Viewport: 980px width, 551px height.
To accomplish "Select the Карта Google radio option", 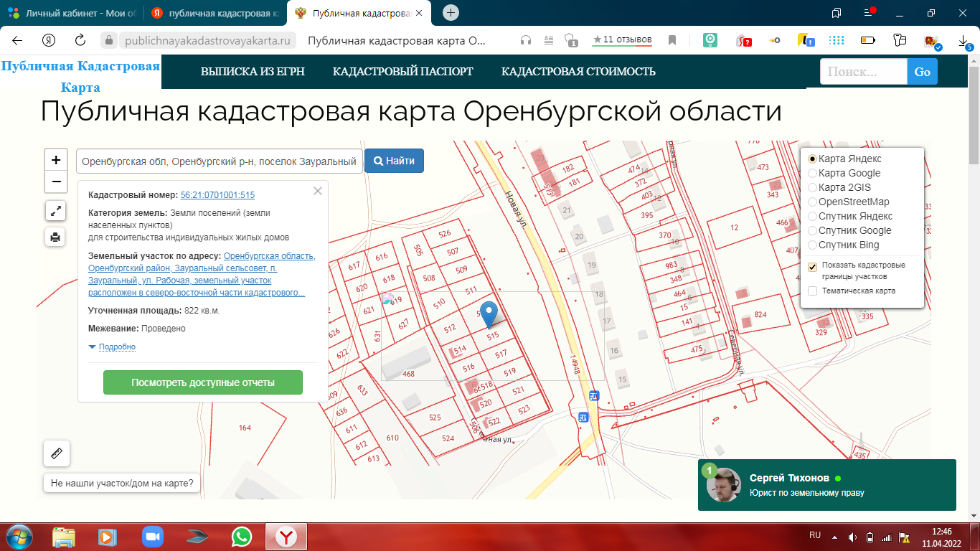I will tap(812, 173).
